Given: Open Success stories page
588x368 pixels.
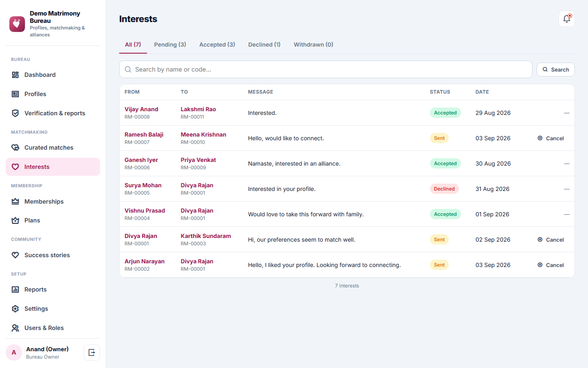Looking at the screenshot, I should [x=53, y=255].
